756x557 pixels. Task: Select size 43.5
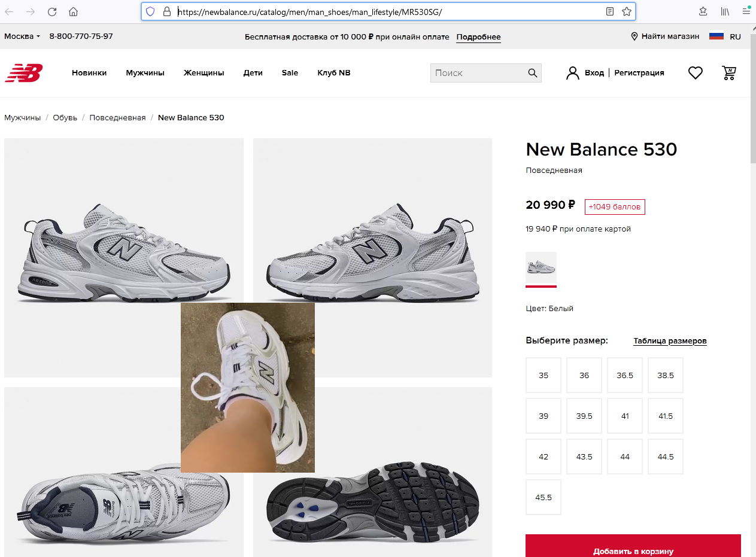[x=584, y=456]
